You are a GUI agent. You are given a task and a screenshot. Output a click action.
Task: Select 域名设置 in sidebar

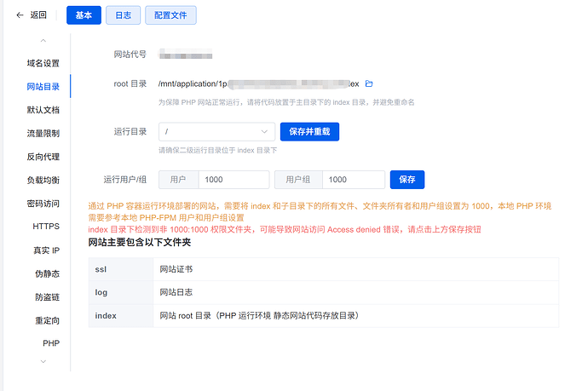click(x=43, y=63)
